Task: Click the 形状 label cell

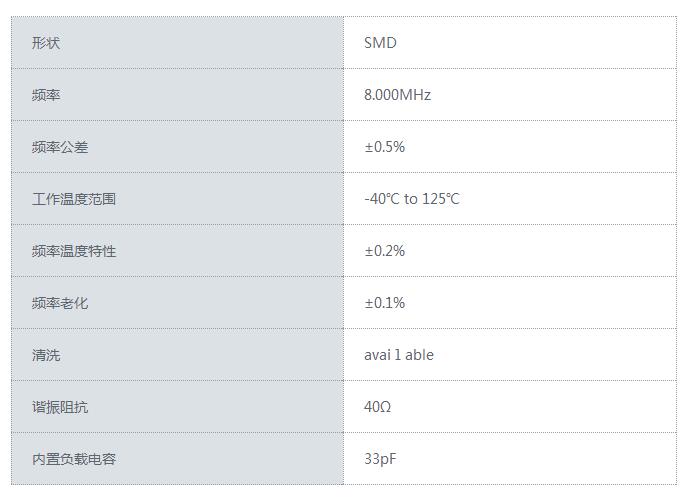Action: coord(46,43)
